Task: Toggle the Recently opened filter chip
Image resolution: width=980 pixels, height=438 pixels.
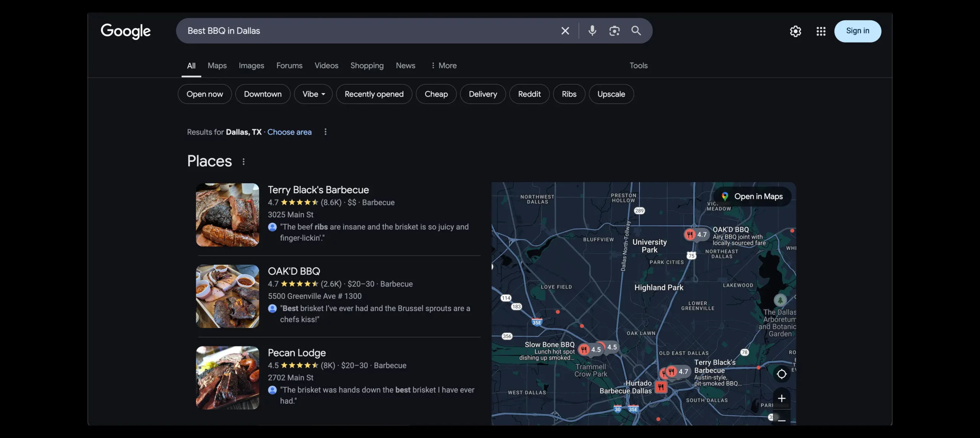Action: tap(374, 94)
